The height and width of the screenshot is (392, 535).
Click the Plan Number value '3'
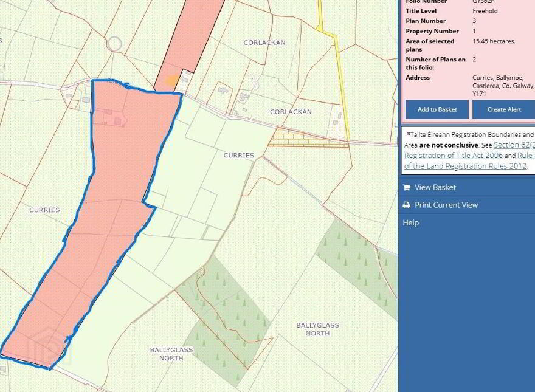[x=474, y=21]
